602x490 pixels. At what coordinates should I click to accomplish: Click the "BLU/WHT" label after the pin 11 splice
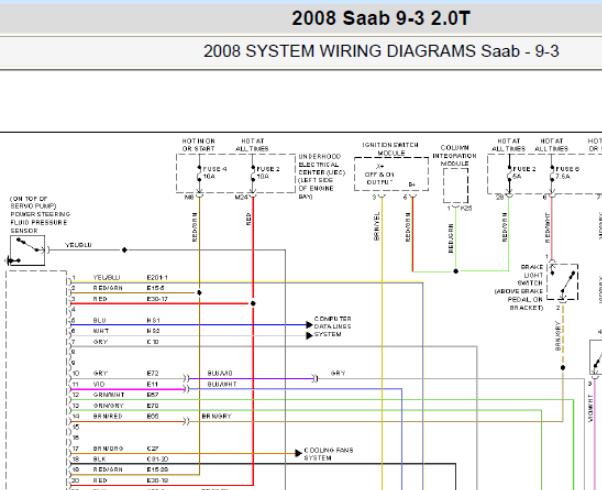[222, 384]
